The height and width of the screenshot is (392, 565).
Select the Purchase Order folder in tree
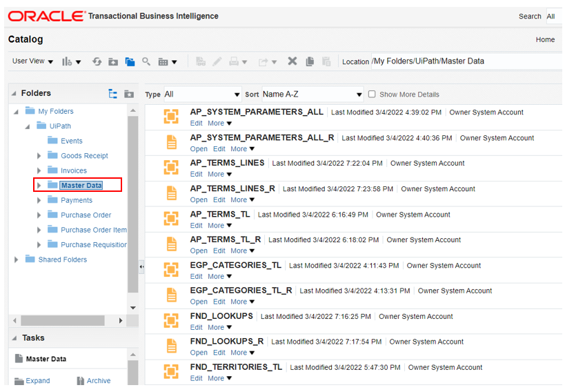pyautogui.click(x=86, y=215)
